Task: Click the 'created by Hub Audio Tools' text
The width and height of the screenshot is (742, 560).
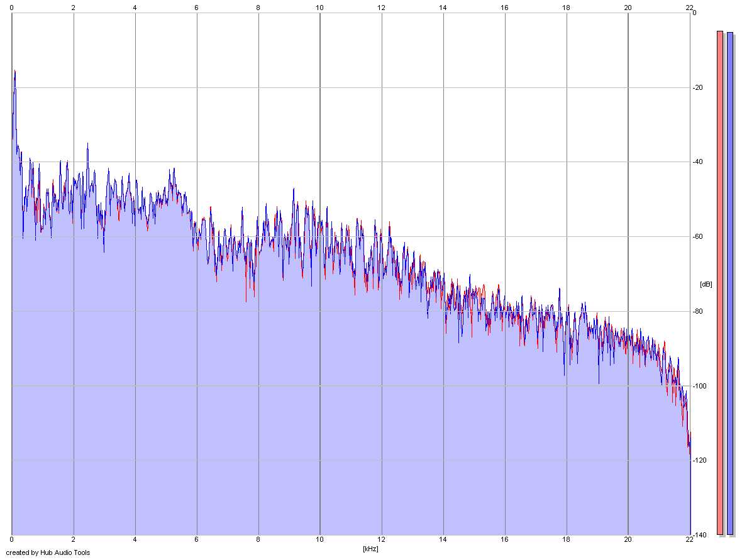Action: tap(48, 552)
